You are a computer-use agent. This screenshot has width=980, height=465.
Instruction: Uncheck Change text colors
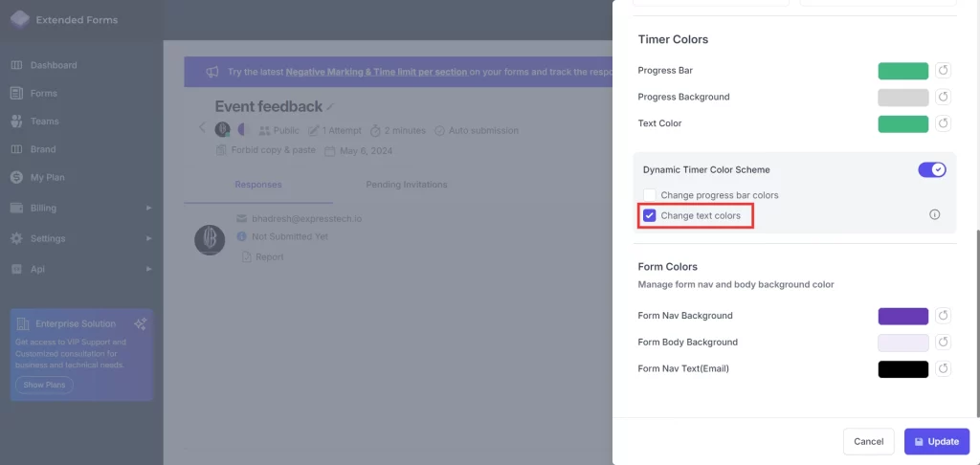pyautogui.click(x=650, y=215)
